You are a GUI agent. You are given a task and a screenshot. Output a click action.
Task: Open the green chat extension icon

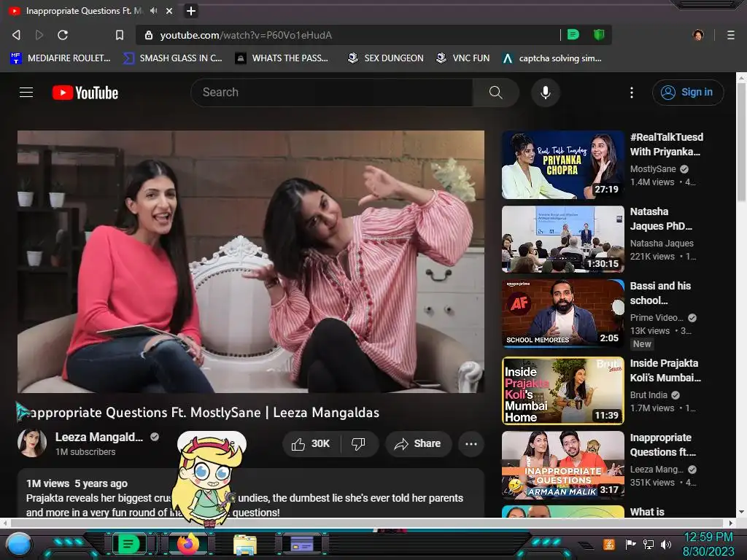[573, 34]
